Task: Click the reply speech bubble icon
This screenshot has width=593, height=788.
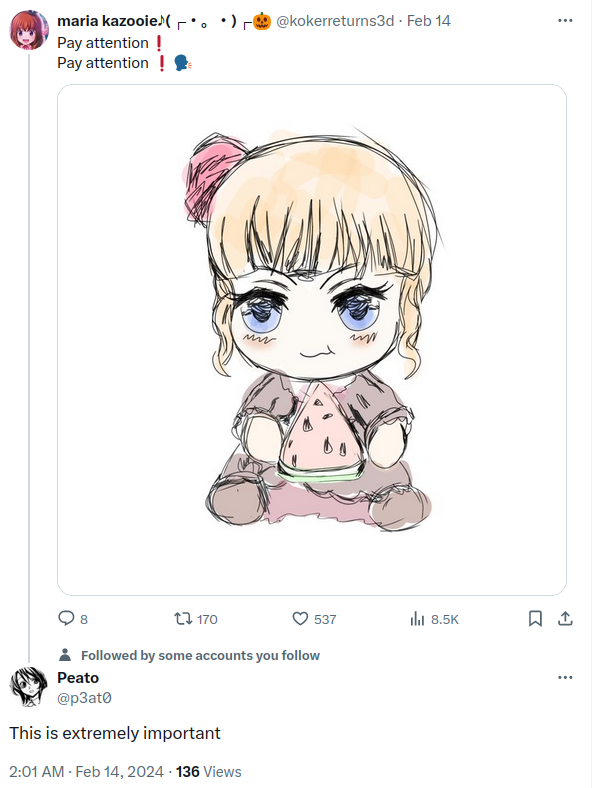Action: 66,618
